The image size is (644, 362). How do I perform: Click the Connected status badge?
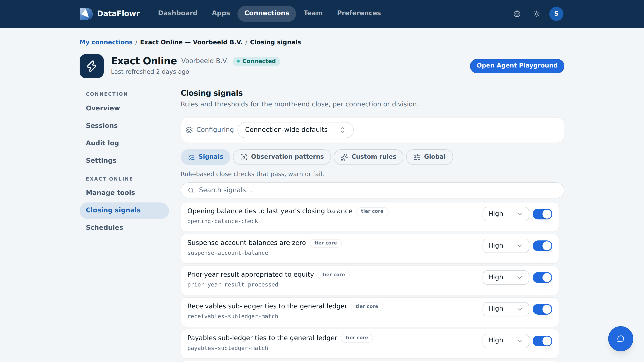(x=256, y=61)
